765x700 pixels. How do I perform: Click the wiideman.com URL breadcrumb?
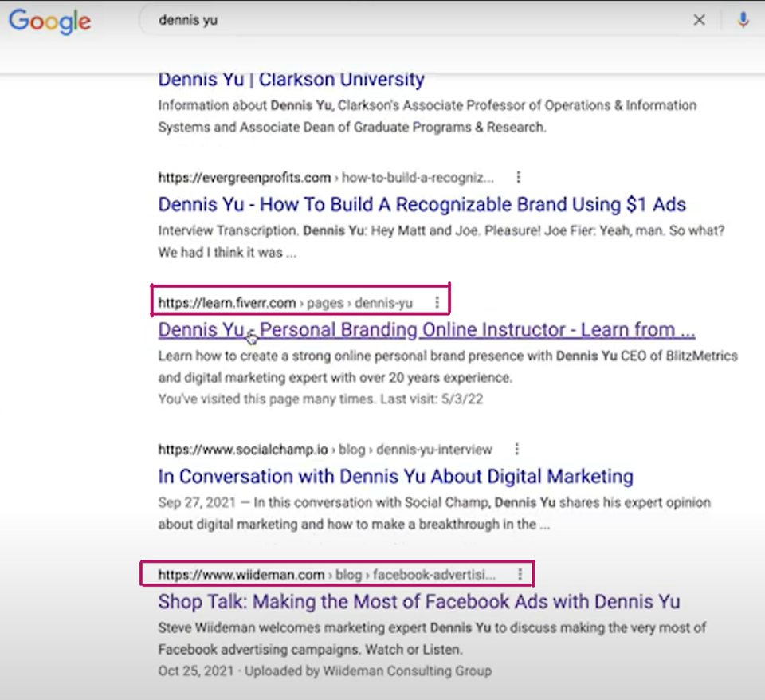pyautogui.click(x=327, y=575)
